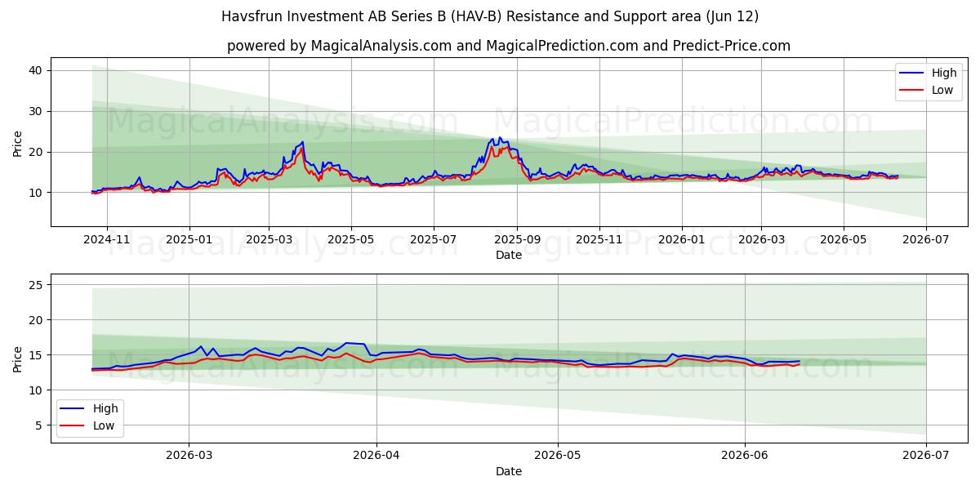Click the 2024-11 x-axis label in top chart

107,241
